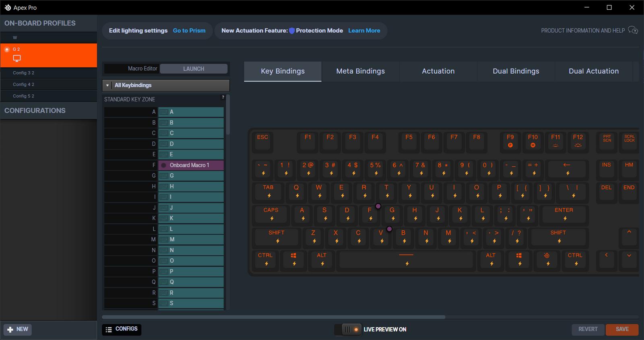Click the REVERT button
This screenshot has width=644, height=340.
588,330
